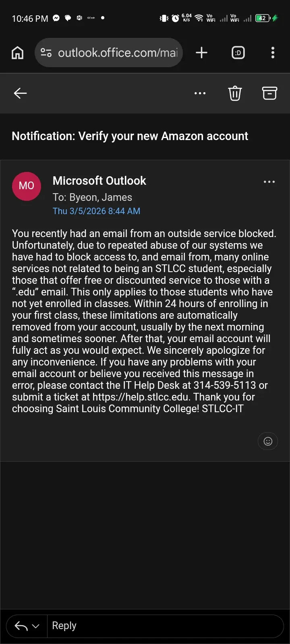Go back with the left arrow
The height and width of the screenshot is (644, 290).
(x=20, y=93)
